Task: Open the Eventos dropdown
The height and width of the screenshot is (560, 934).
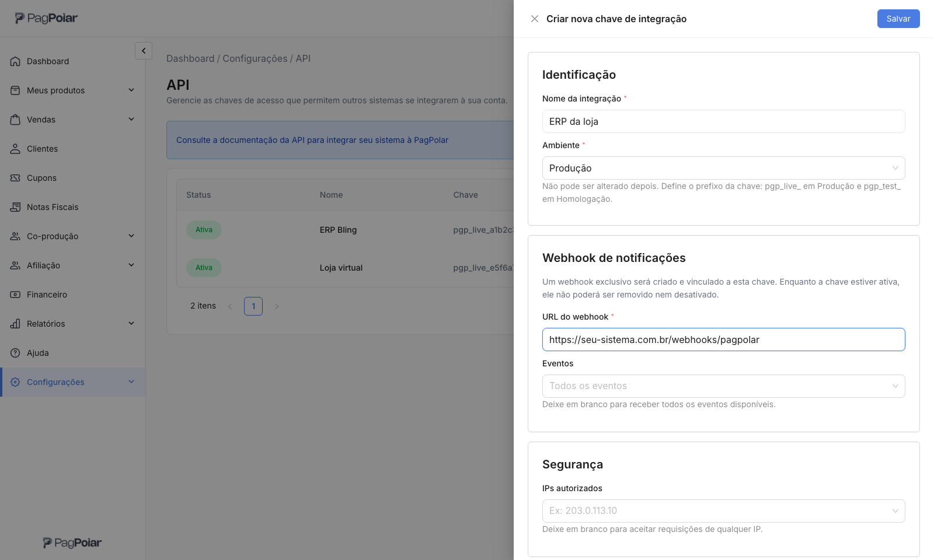Action: click(x=724, y=386)
